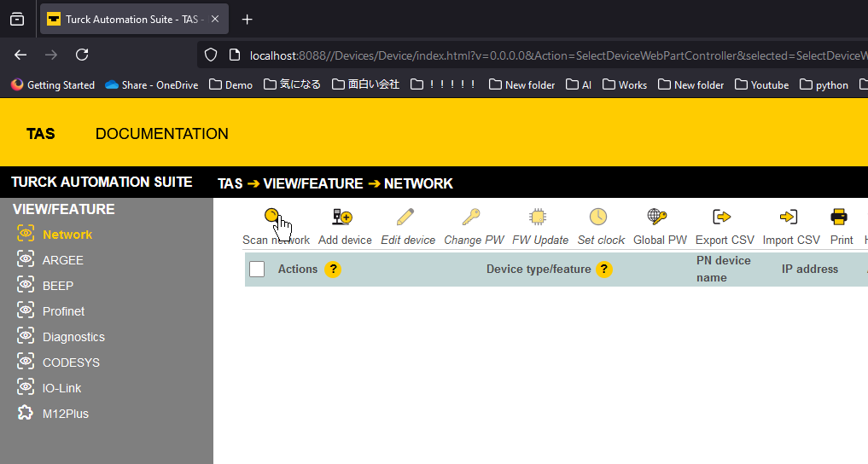Click the eye icon beside Profinet
This screenshot has height=464, width=868.
pos(26,310)
